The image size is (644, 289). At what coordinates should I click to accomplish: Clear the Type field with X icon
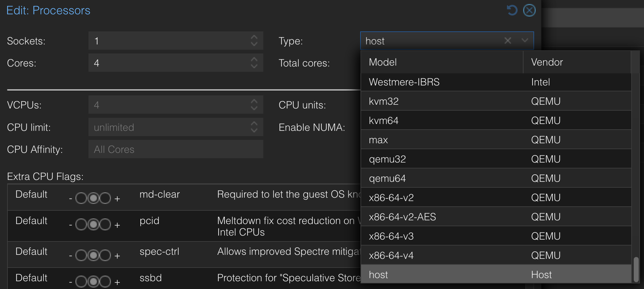pos(508,41)
